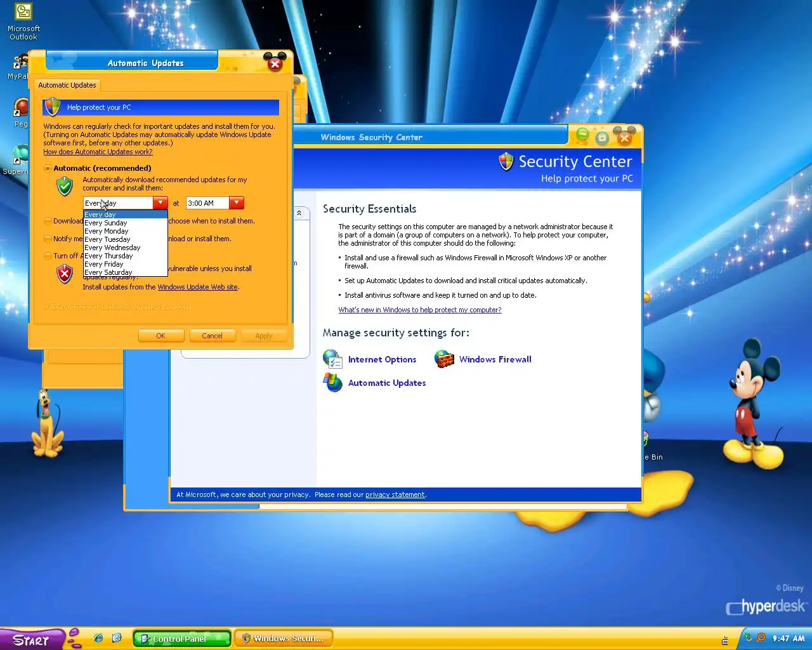812x650 pixels.
Task: Choose Every day from the dropdown list
Action: pos(126,215)
